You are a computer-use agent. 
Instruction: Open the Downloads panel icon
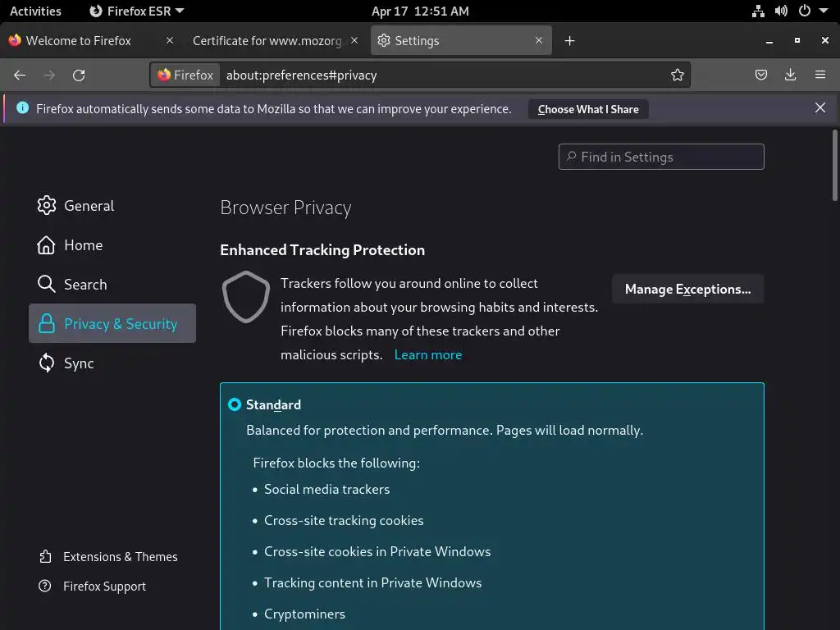click(x=790, y=75)
